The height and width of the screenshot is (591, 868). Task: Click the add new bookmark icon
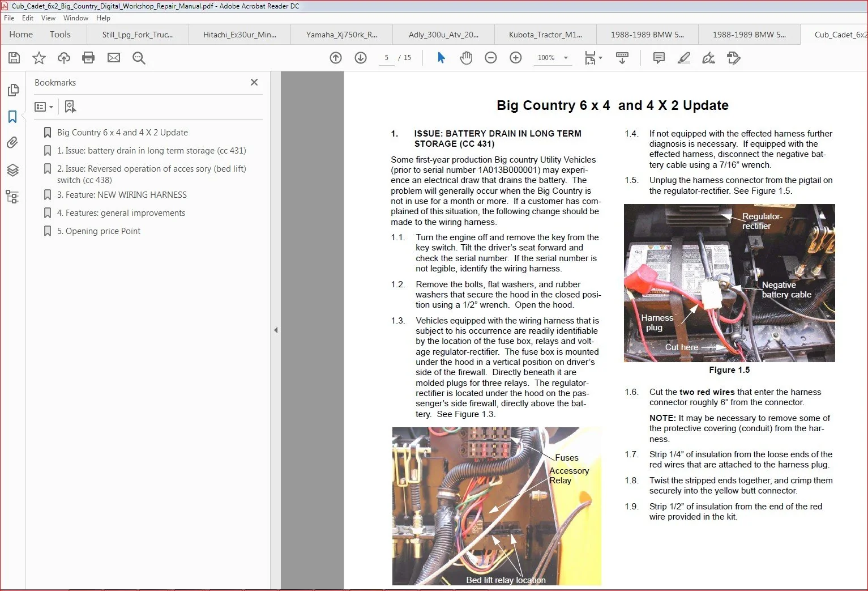click(x=70, y=107)
